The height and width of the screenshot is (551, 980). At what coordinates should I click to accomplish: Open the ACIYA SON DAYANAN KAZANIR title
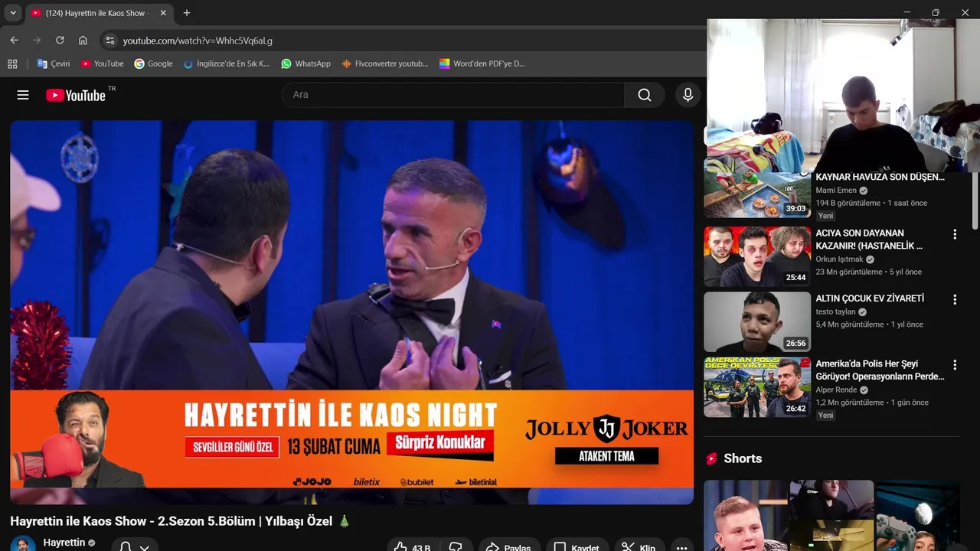coord(870,239)
